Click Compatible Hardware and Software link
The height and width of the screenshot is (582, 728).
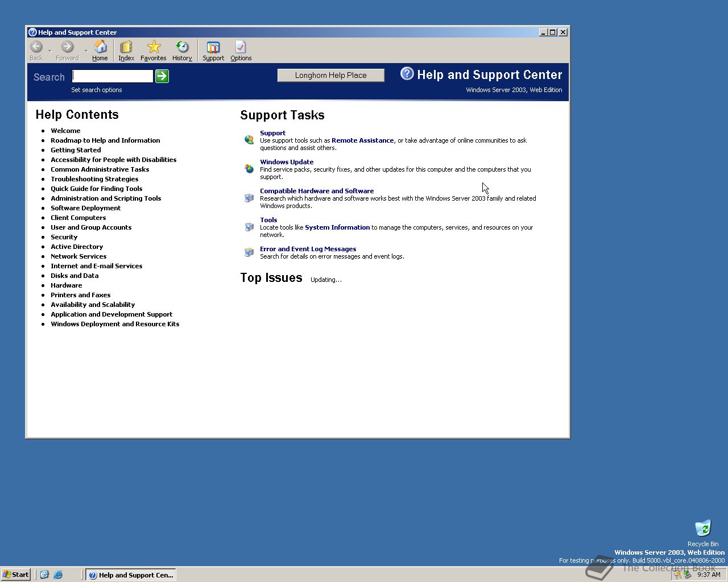(317, 191)
